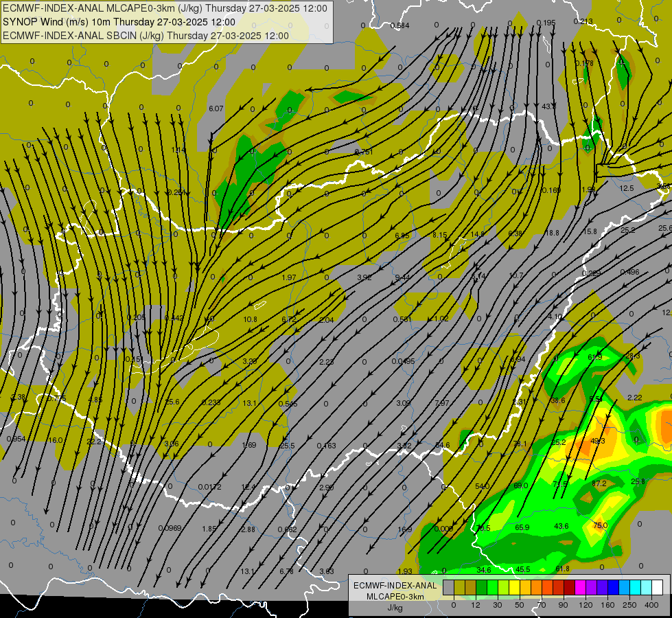Select the map value 0.0969
Viewport: 672px width, 618px height.
[x=170, y=528]
